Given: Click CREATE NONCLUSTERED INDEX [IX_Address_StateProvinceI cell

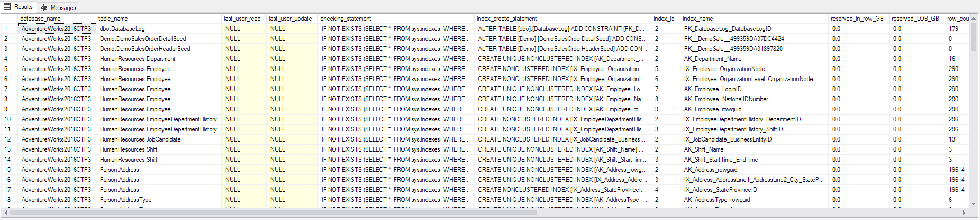Looking at the screenshot, I should coord(563,190).
